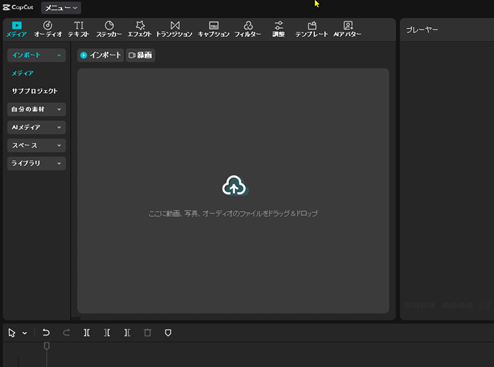Select メディア in the sidebar

[23, 73]
